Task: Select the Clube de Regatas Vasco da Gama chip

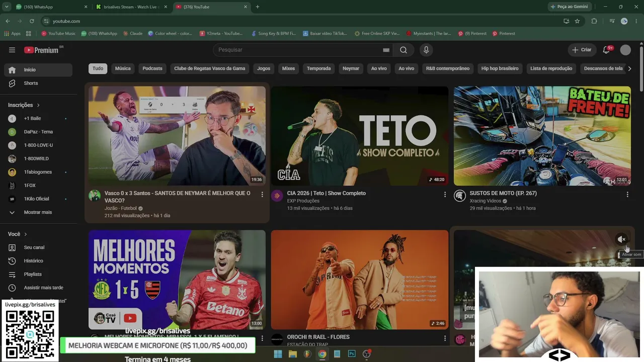Action: [x=210, y=68]
